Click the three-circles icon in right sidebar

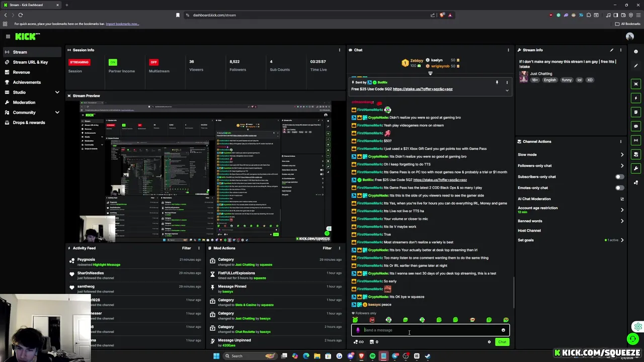pos(636,182)
